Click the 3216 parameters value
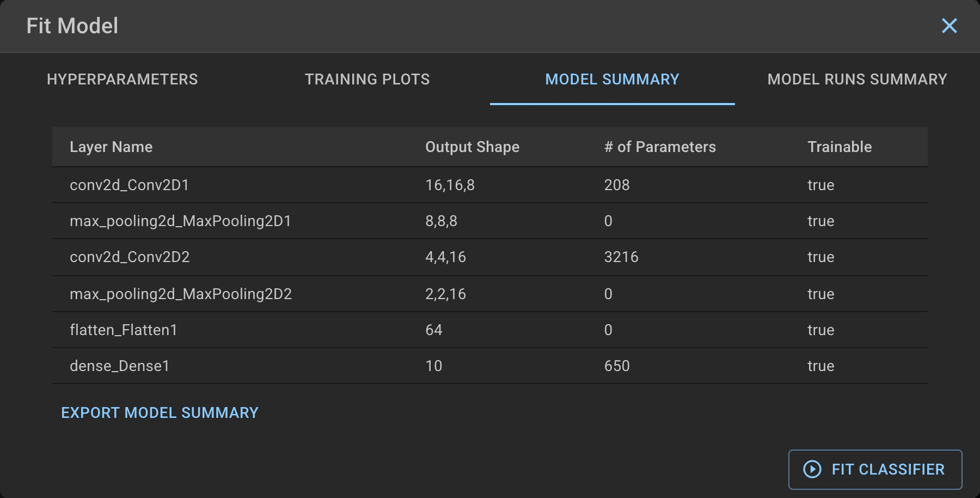The image size is (980, 498). pos(621,257)
